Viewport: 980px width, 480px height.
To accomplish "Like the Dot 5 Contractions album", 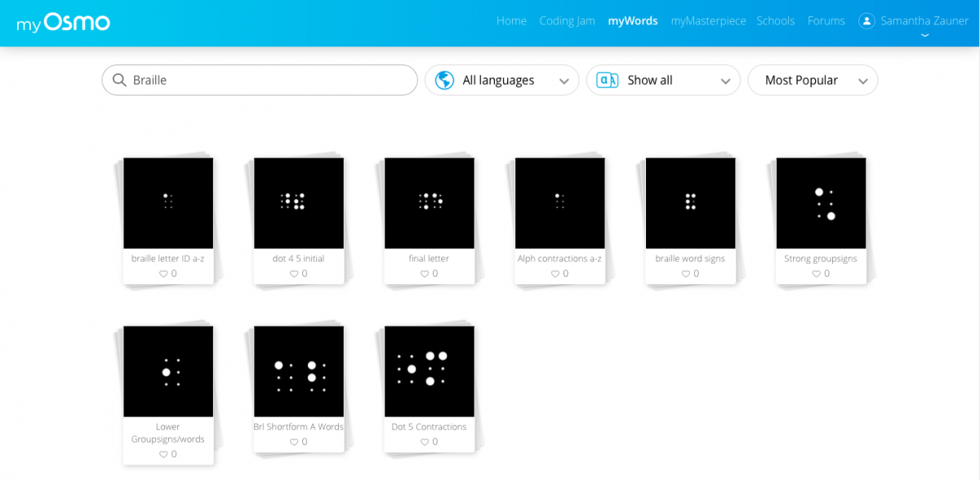I will tap(425, 442).
